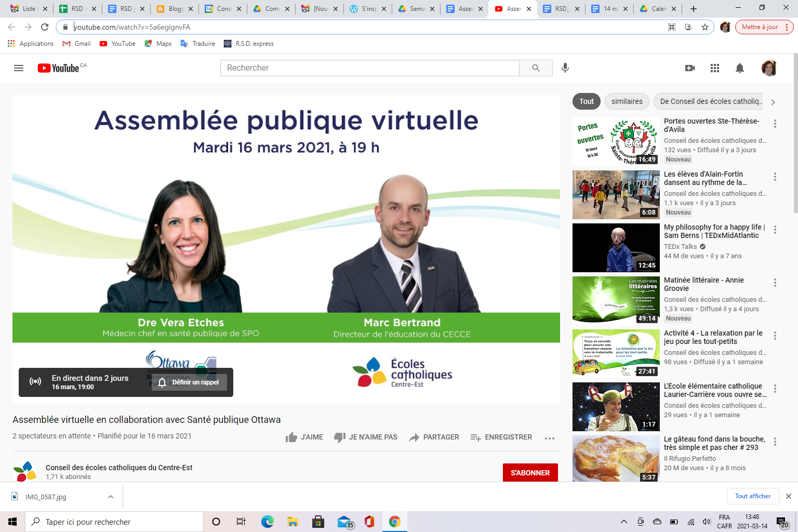
Task: Open Les élèves d'Alain-Fortin video thumbnail
Action: (x=616, y=195)
